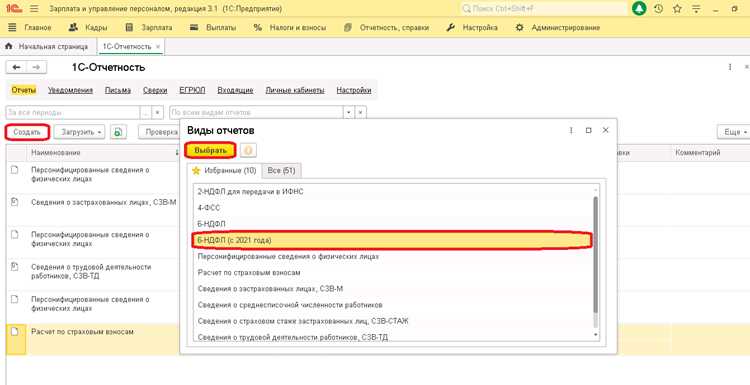
Task: Open the Уведомления section
Action: tap(71, 90)
